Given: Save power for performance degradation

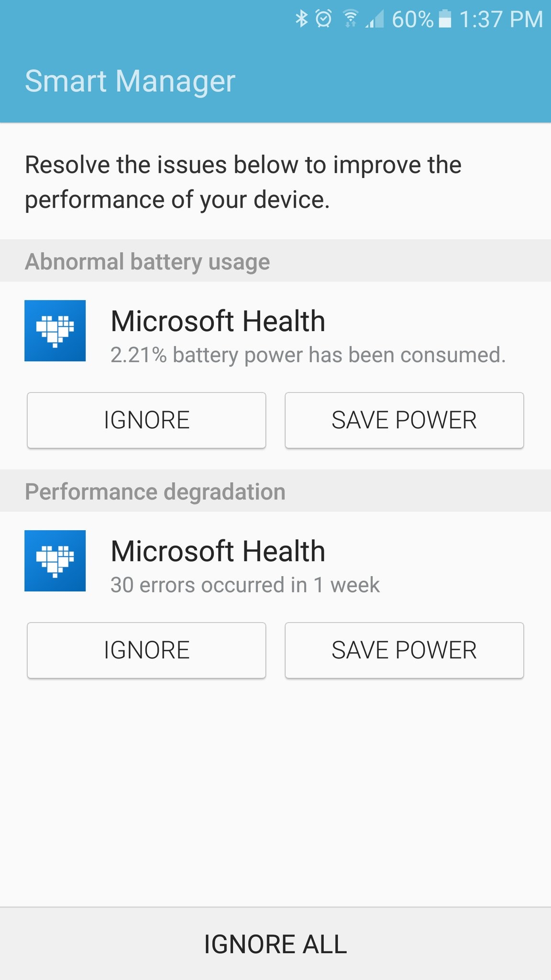Looking at the screenshot, I should coord(404,650).
